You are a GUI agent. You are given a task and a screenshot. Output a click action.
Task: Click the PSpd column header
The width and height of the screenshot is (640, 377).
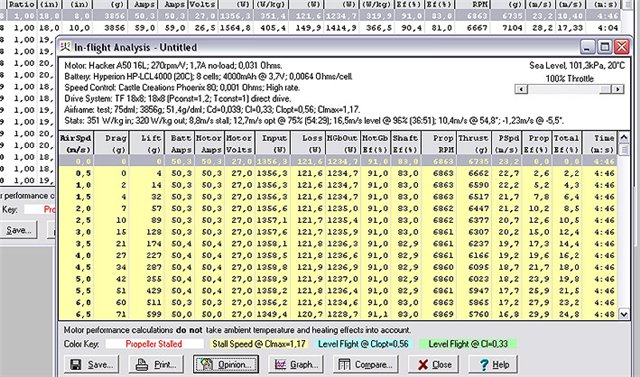click(x=507, y=144)
